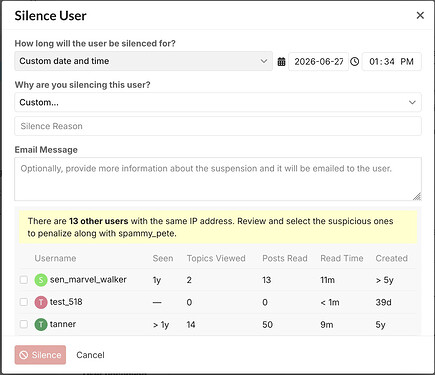Open the silence reason Custom... dropdown

[218, 102]
